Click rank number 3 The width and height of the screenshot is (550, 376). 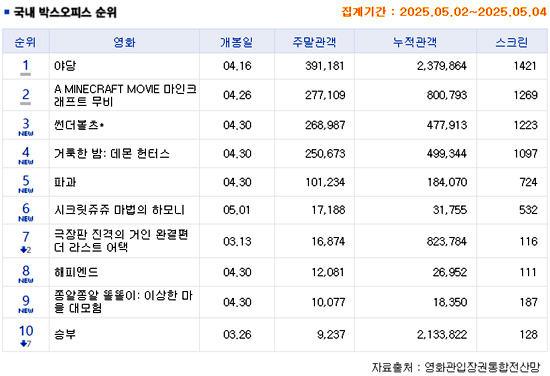coord(26,123)
